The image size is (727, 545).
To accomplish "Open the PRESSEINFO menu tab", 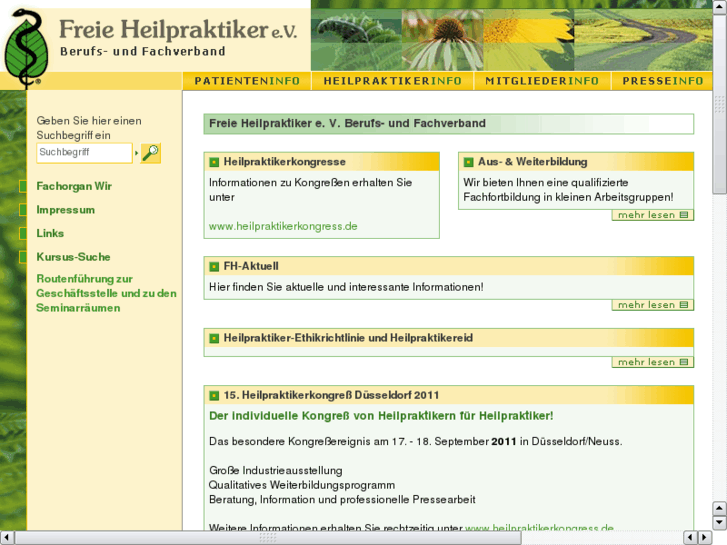I will click(663, 81).
